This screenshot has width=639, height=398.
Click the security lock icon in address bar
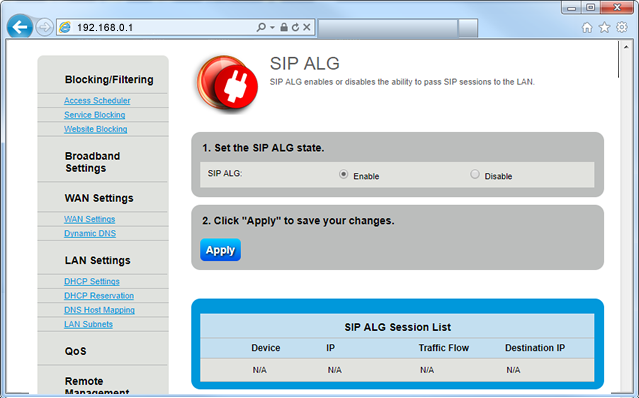pos(284,27)
